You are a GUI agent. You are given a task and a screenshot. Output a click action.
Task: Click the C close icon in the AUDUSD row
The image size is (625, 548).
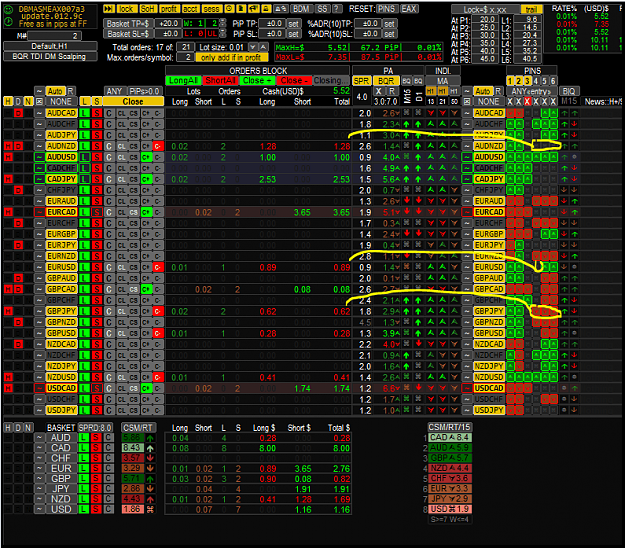point(109,157)
